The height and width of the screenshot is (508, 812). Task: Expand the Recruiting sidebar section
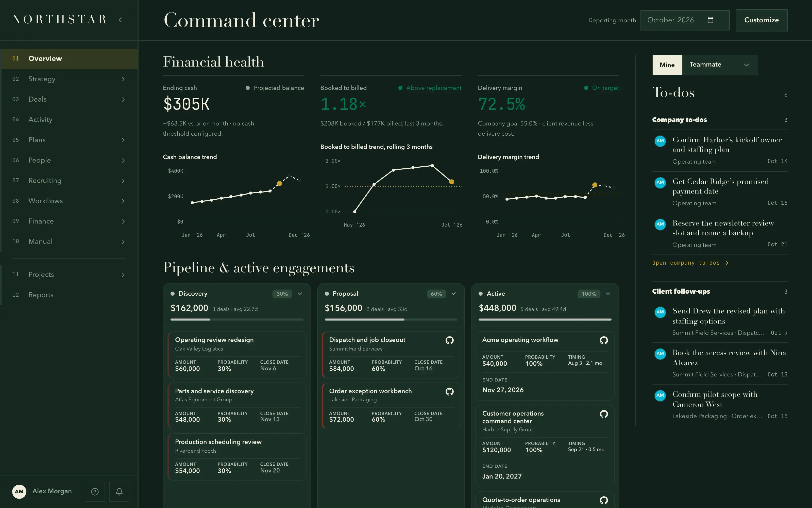click(123, 181)
